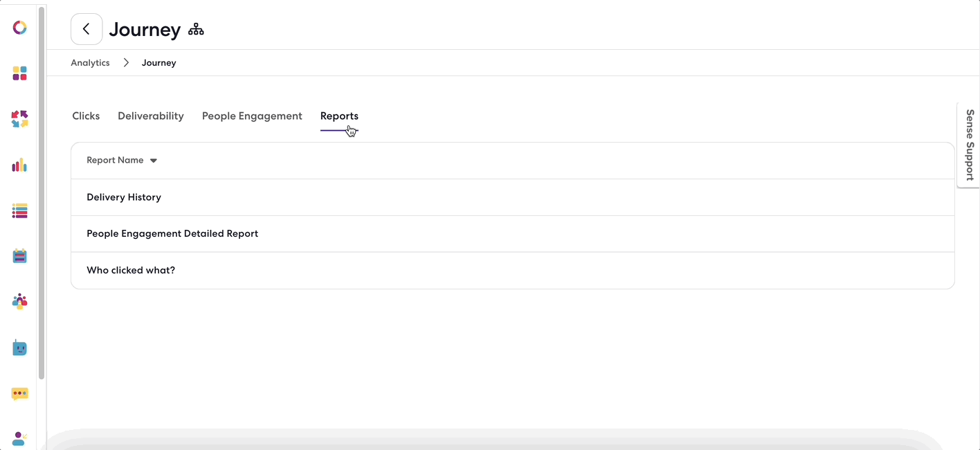Open the bar chart analytics icon

19,165
